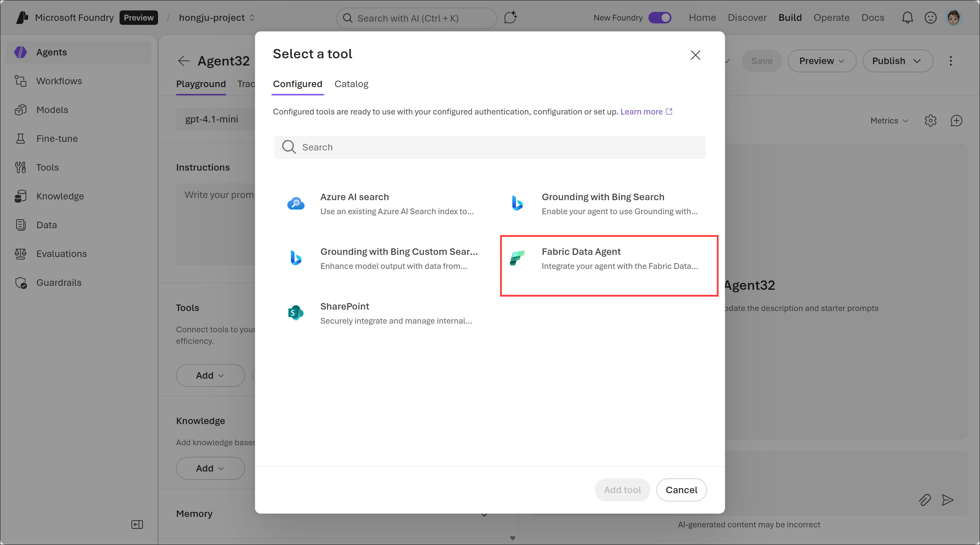Switch to the Catalog tab

(x=351, y=84)
